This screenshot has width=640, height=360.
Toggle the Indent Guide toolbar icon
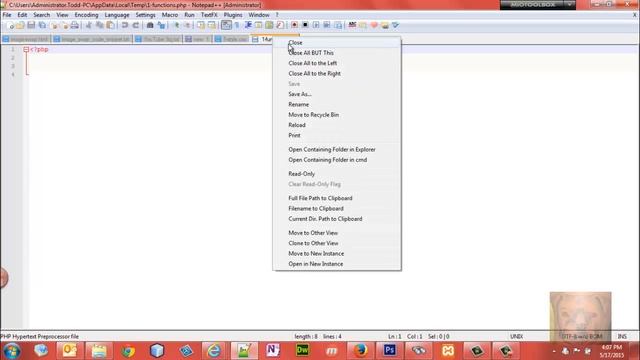click(248, 25)
